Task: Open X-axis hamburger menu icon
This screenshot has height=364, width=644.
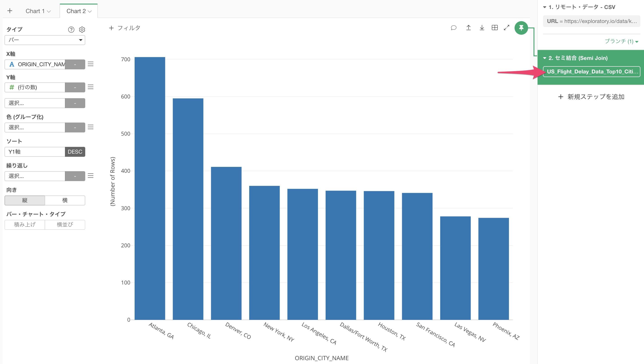Action: pos(91,64)
